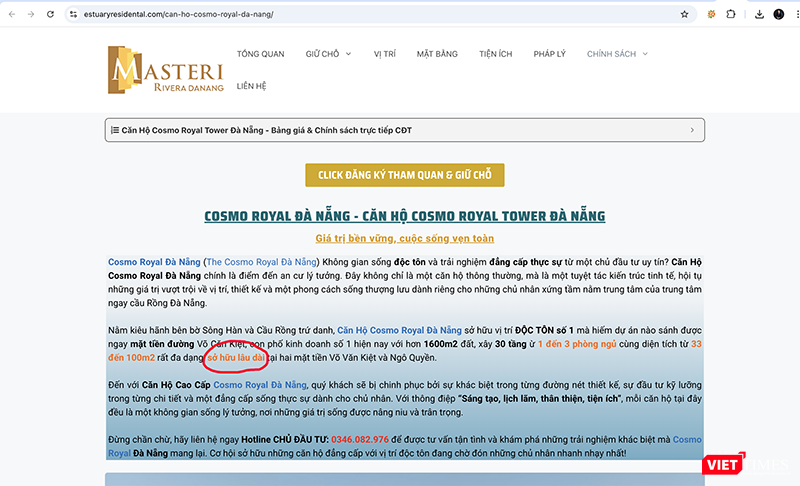Expand the table of contents chevron
Screen dimensions: 800x486
pyautogui.click(x=692, y=130)
